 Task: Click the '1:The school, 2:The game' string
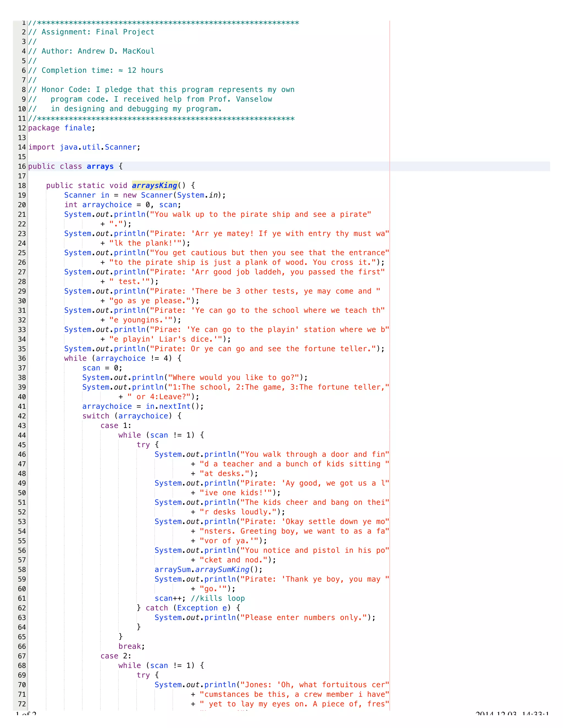point(278,387)
